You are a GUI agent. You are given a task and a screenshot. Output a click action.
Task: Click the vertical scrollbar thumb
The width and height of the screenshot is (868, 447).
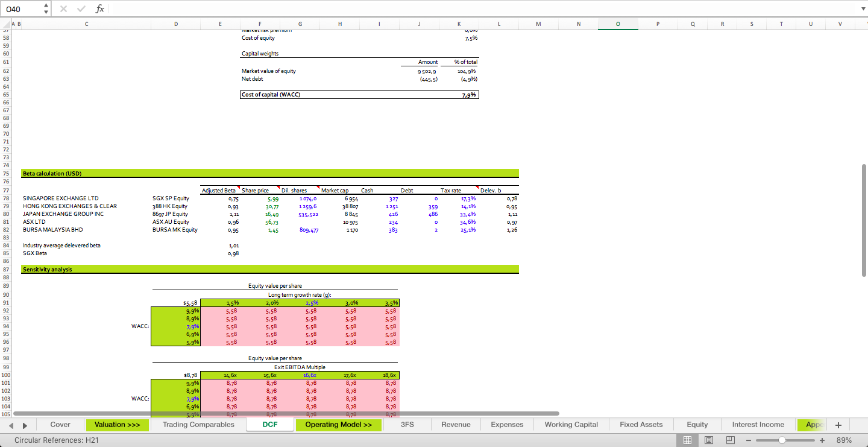864,220
